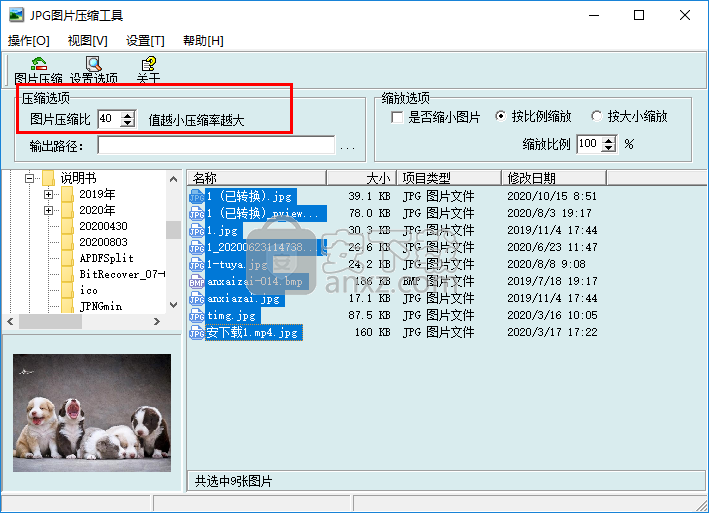Click the folder icon of 2019年
The height and width of the screenshot is (513, 709).
67,194
